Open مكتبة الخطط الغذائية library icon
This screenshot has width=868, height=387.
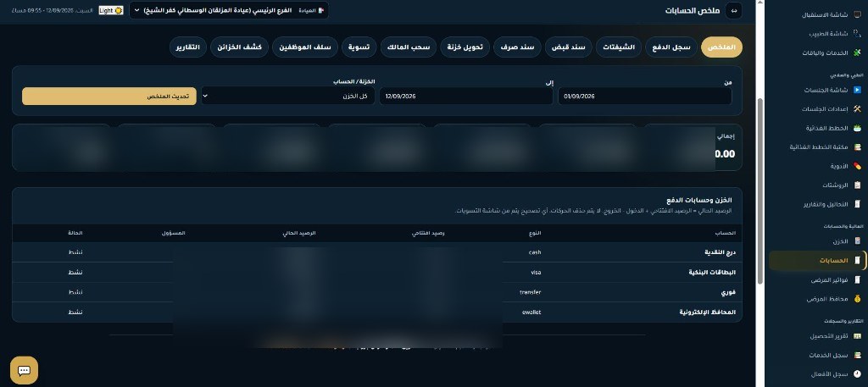(857, 147)
